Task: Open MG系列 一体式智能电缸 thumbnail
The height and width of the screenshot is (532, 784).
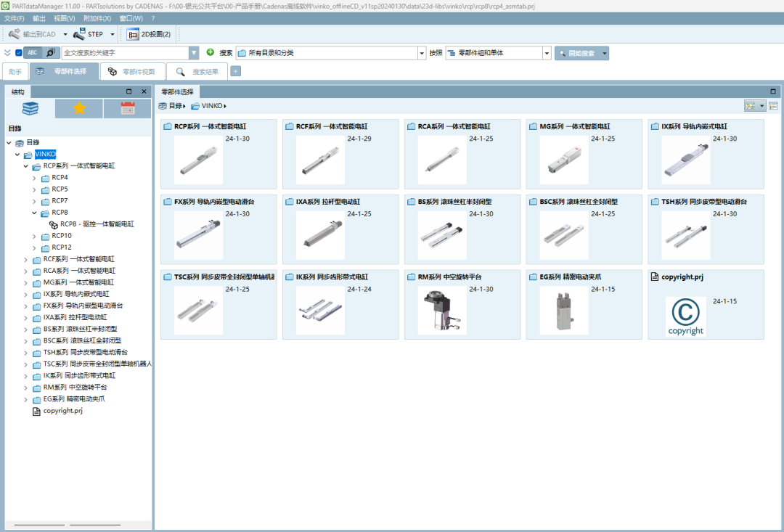Action: pyautogui.click(x=564, y=160)
